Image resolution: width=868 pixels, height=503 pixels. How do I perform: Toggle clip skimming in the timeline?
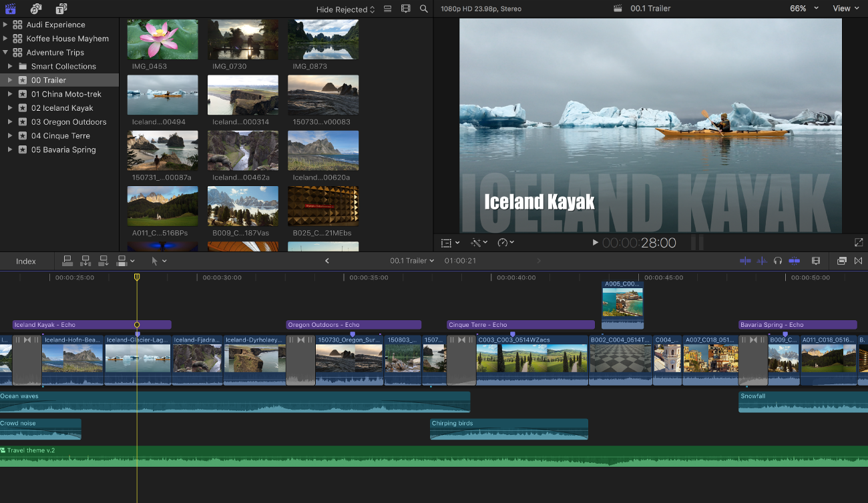pos(746,261)
